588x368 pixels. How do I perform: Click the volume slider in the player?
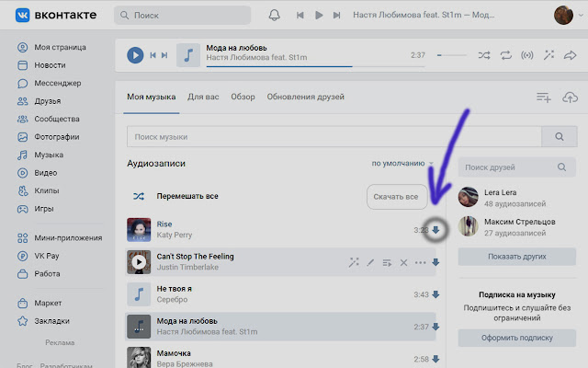[x=452, y=55]
